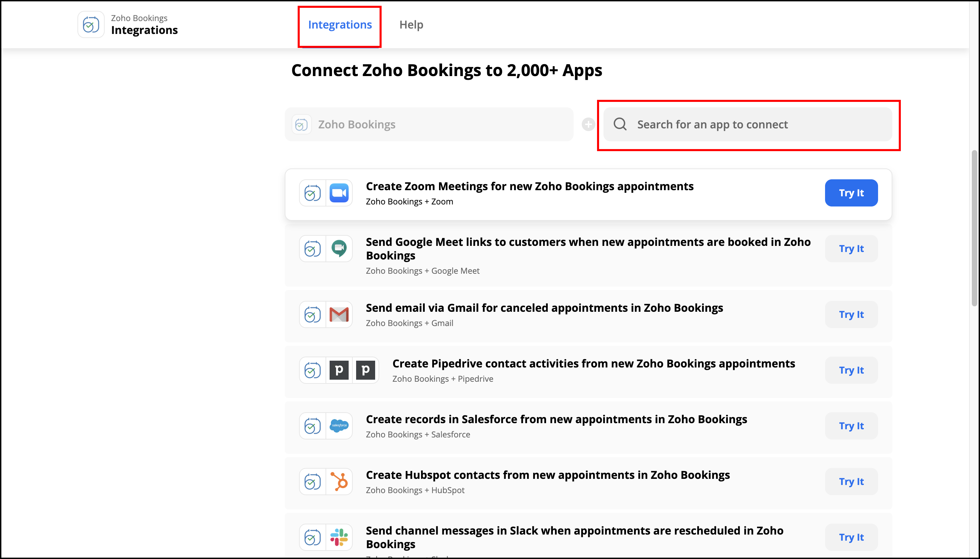Viewport: 980px width, 559px height.
Task: Click the Salesforce cloud icon
Action: 339,426
